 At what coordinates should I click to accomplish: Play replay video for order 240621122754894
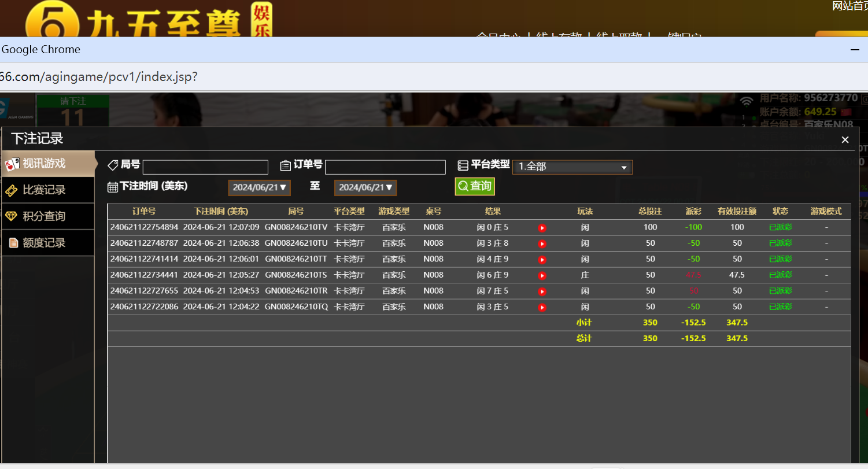pos(542,228)
